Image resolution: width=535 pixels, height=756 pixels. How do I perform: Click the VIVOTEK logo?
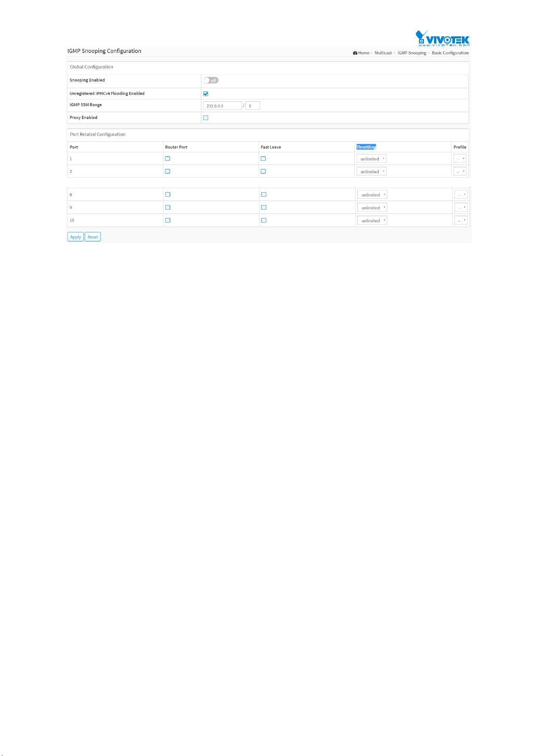tap(442, 38)
